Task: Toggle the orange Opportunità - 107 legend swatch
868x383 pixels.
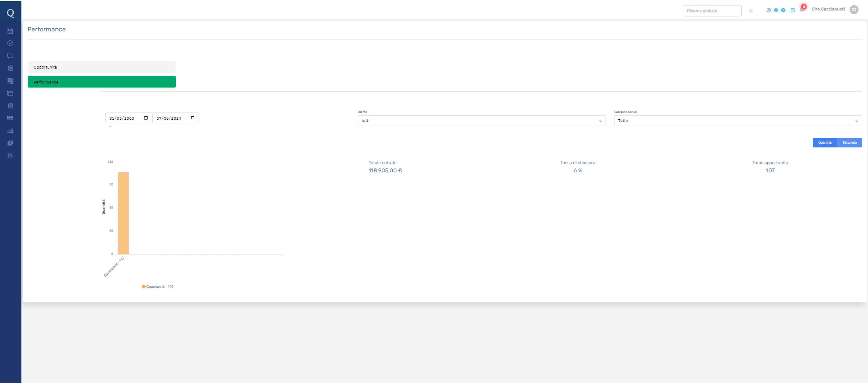Action: (144, 287)
